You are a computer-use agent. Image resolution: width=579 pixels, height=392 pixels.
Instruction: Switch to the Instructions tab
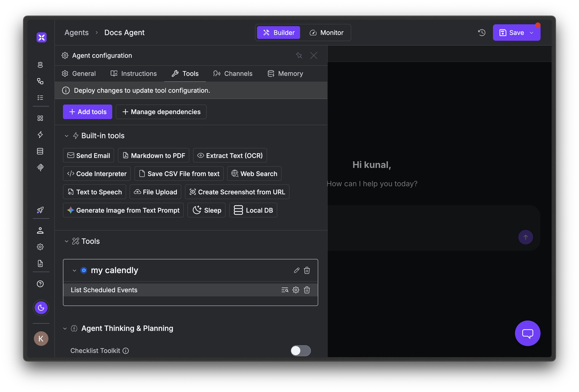click(134, 74)
